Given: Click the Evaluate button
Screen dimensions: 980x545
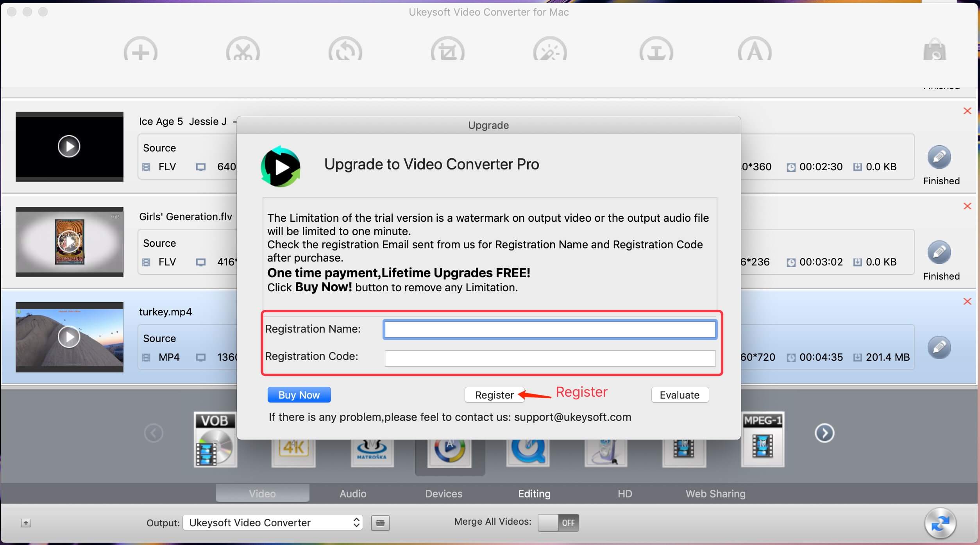Looking at the screenshot, I should (680, 394).
